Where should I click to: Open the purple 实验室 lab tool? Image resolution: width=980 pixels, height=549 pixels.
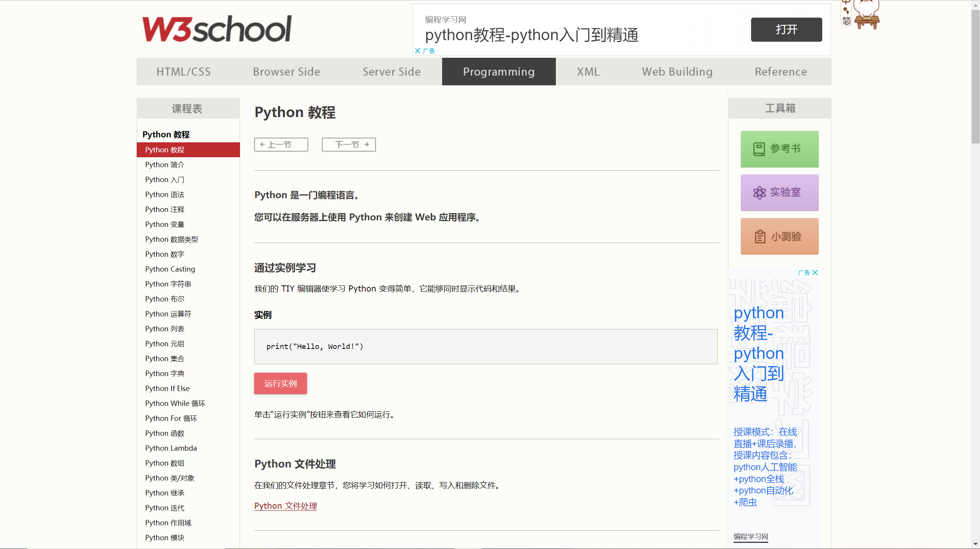779,192
